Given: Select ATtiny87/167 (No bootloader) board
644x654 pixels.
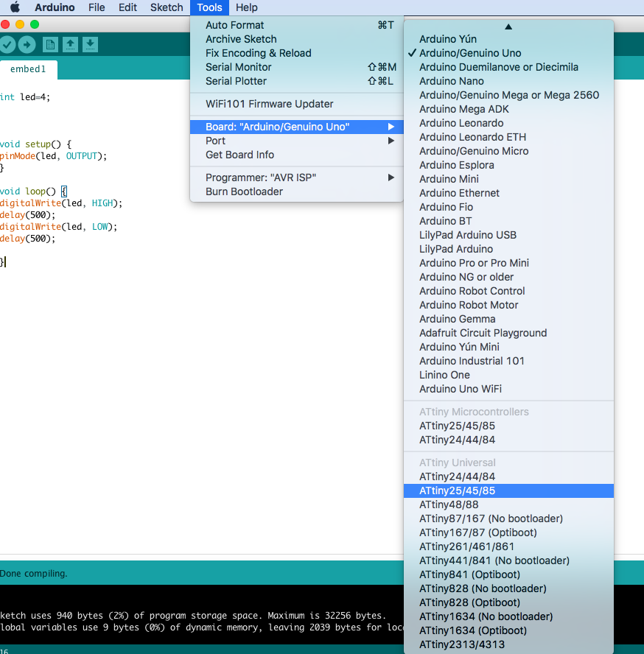Looking at the screenshot, I should pyautogui.click(x=508, y=519).
